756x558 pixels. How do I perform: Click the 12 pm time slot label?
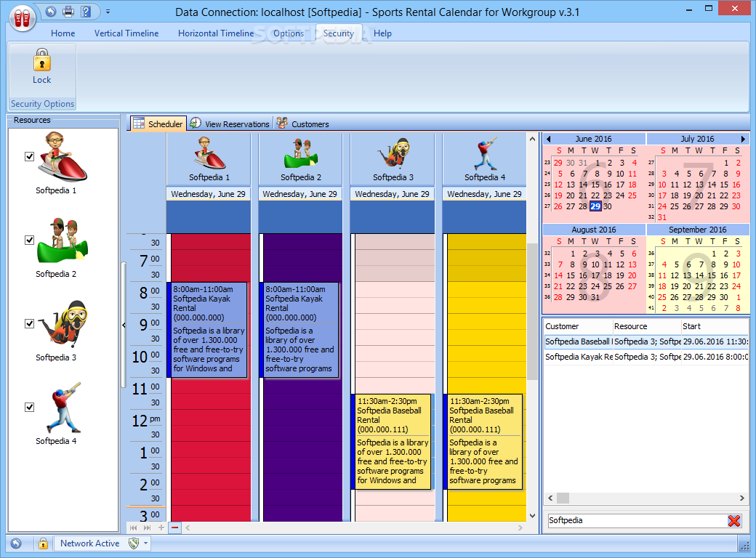point(146,421)
